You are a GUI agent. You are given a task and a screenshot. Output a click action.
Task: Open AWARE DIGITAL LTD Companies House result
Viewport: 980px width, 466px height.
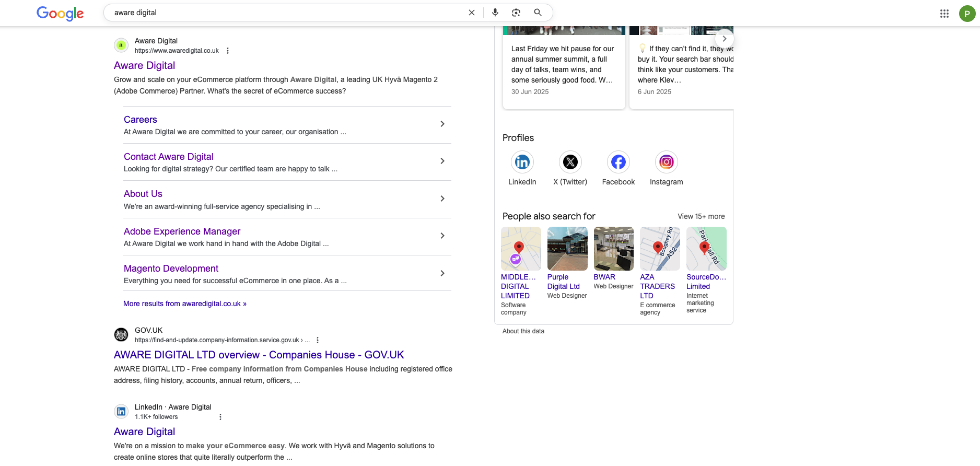pyautogui.click(x=259, y=355)
